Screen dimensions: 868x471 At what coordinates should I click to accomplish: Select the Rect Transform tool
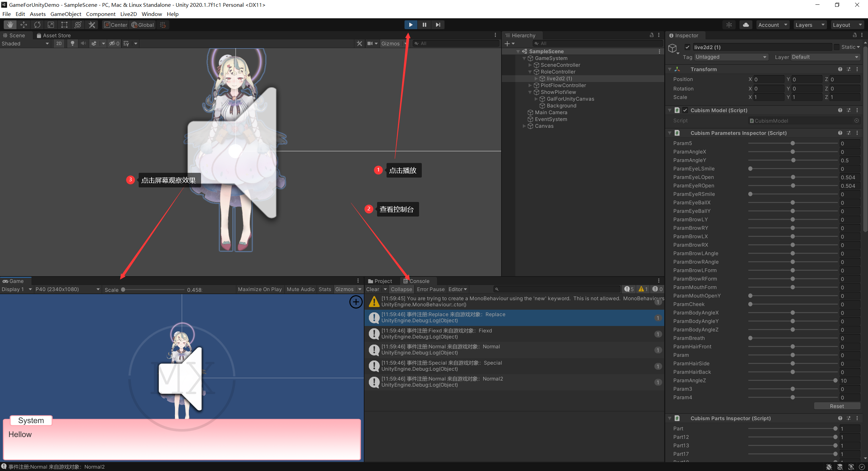(x=64, y=25)
